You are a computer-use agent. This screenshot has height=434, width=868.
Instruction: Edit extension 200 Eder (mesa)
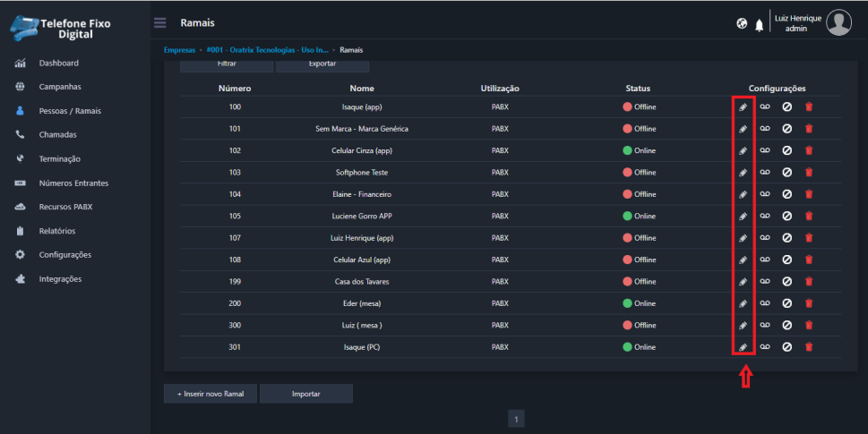(x=743, y=303)
